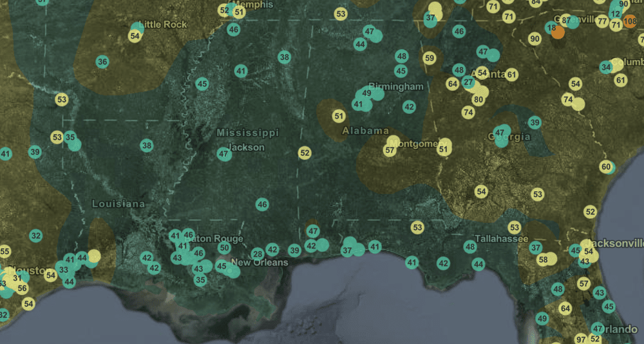
Task: Select the yellow 80 marker
Action: click(478, 99)
